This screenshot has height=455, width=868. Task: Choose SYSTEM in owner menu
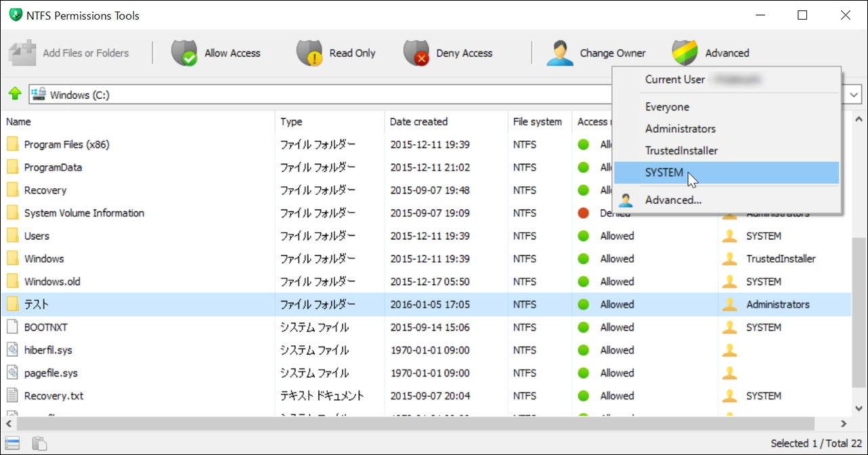pos(726,173)
